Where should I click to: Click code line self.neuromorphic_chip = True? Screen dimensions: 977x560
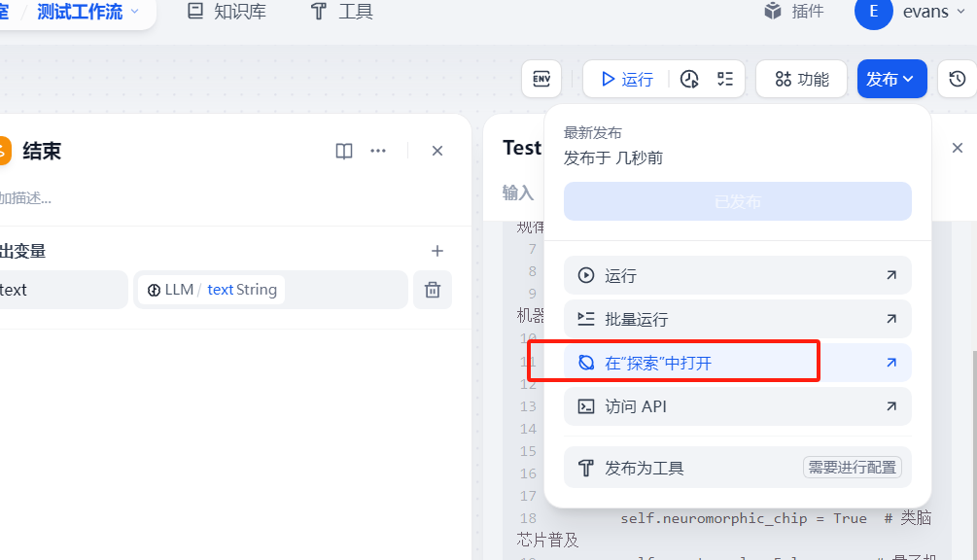[x=744, y=518]
